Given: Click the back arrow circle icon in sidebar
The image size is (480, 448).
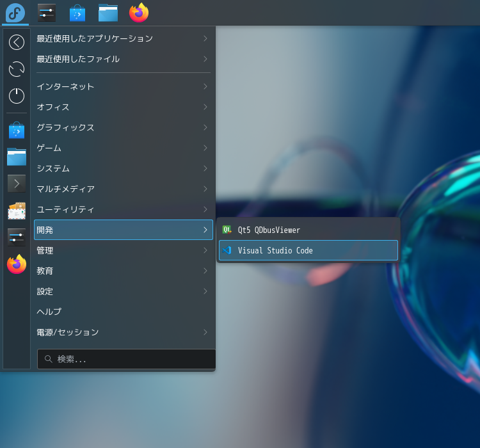Looking at the screenshot, I should (x=17, y=42).
